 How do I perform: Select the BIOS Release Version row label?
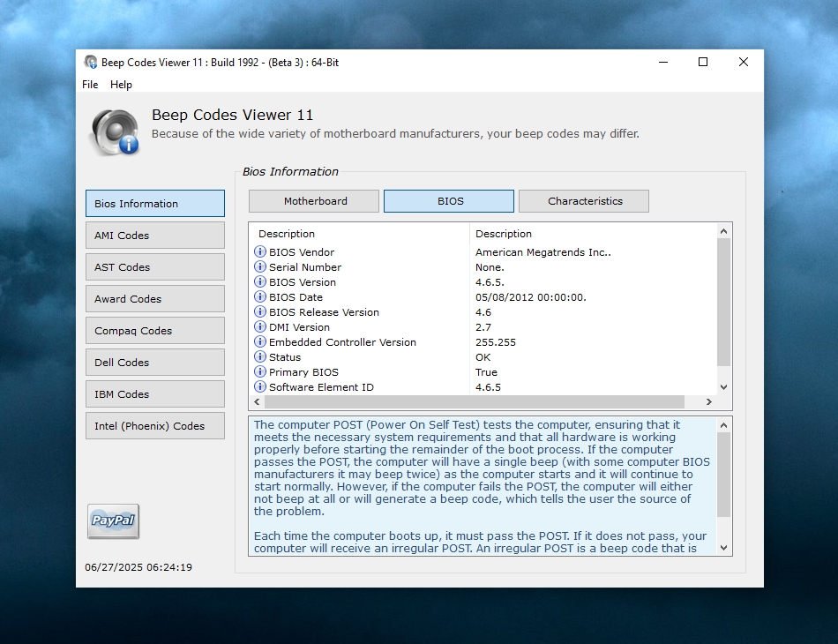coord(324,312)
